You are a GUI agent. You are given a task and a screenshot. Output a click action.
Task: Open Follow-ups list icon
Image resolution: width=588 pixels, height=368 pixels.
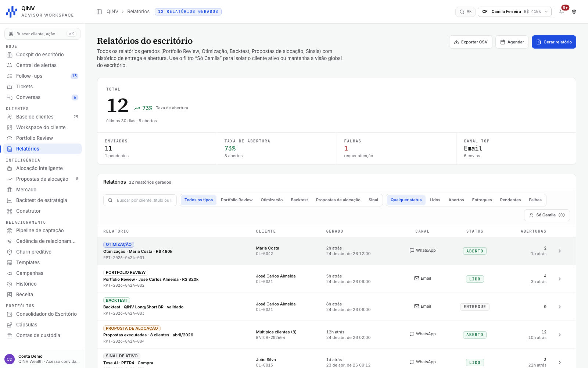pos(10,76)
